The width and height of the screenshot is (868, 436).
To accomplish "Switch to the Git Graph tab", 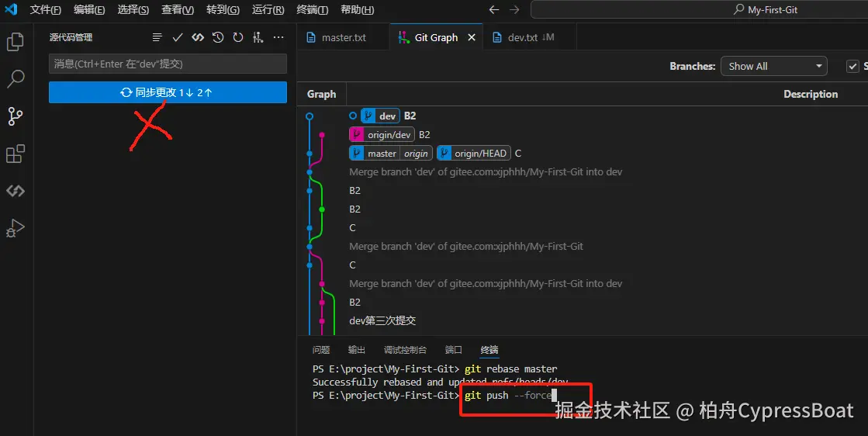I will 436,37.
